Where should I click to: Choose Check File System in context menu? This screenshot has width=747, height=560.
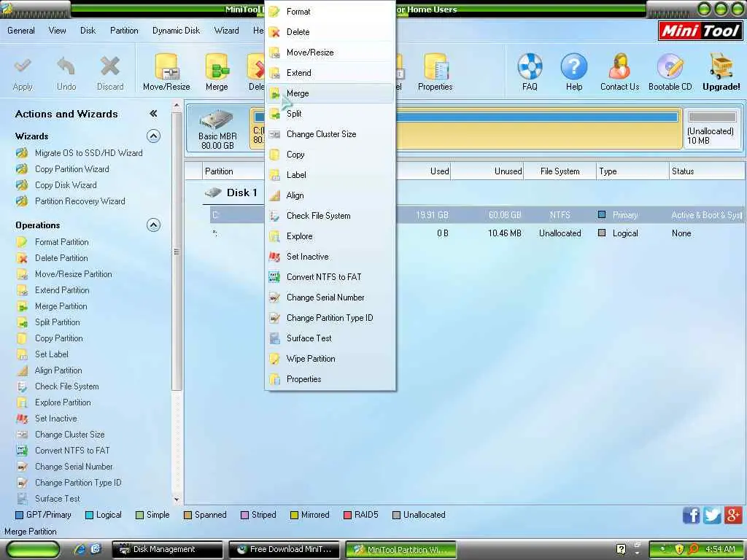coord(330,216)
